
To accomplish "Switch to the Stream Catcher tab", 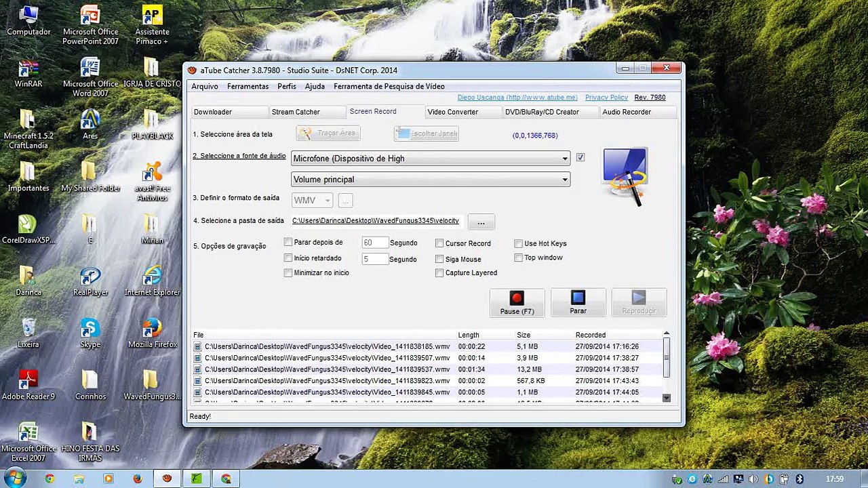I will click(307, 112).
